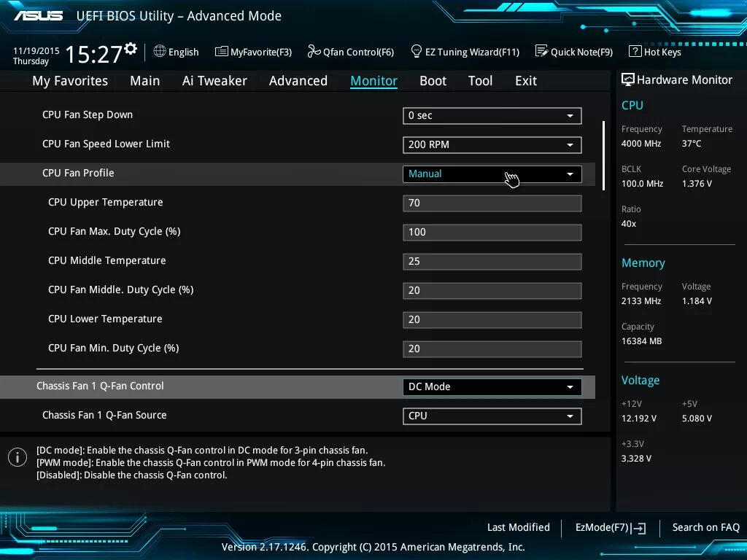The width and height of the screenshot is (747, 560).
Task: Click Core Voltage value 1.376 V
Action: [x=697, y=183]
